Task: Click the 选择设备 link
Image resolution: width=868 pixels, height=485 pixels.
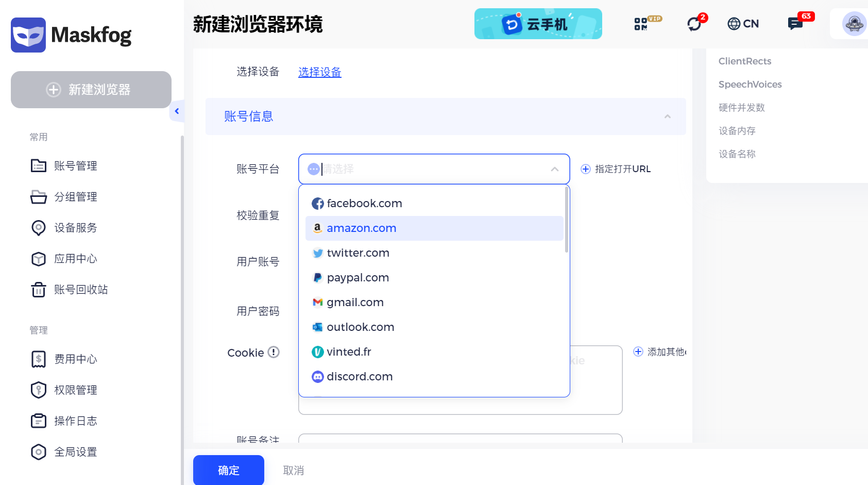Action: [320, 72]
